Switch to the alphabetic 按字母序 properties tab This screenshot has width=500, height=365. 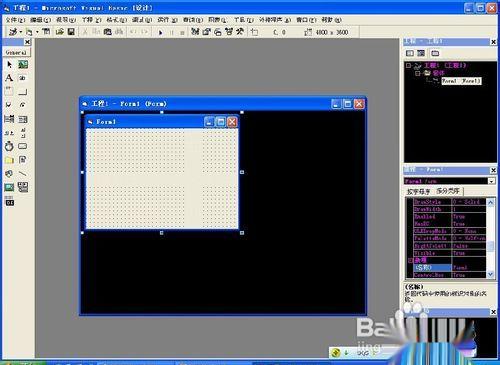418,192
